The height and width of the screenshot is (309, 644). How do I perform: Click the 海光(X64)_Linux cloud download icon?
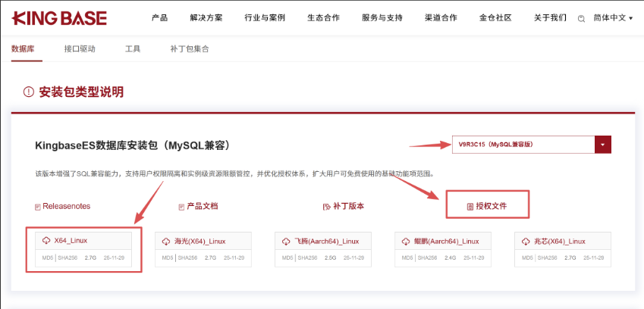[x=166, y=241]
